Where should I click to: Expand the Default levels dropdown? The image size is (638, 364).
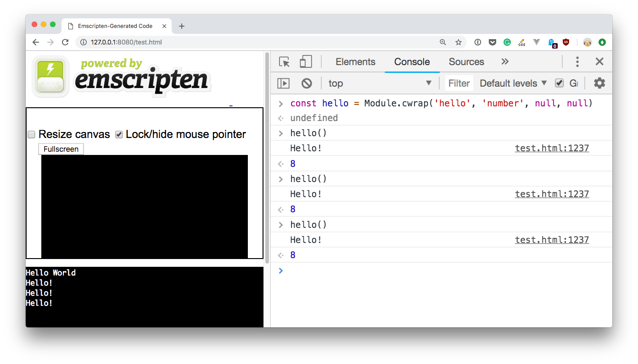click(x=513, y=83)
